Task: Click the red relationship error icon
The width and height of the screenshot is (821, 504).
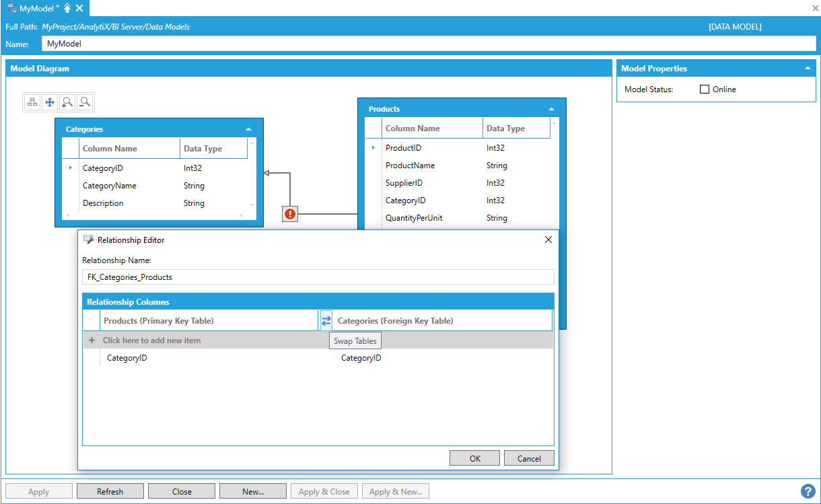Action: 290,214
